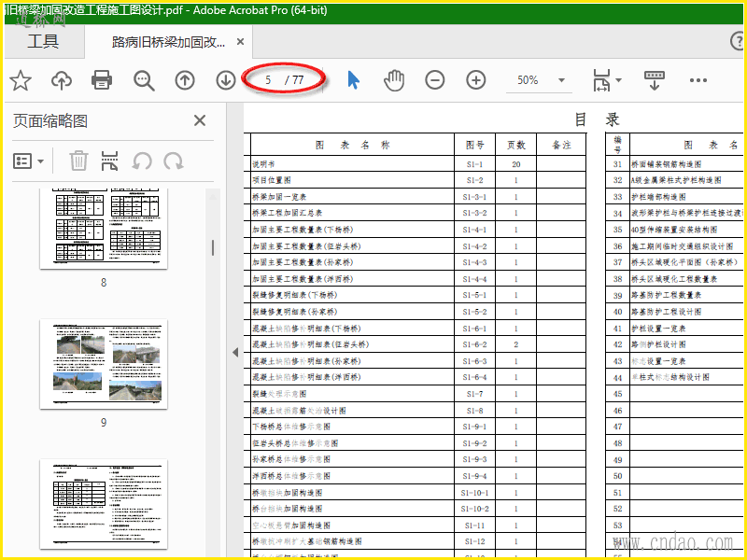Screen dimensions: 747x560
Task: Zoom in with the plus icon
Action: click(476, 80)
